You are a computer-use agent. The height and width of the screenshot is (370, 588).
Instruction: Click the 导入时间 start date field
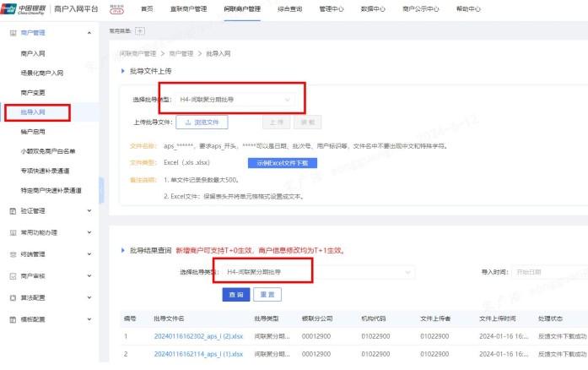548,272
